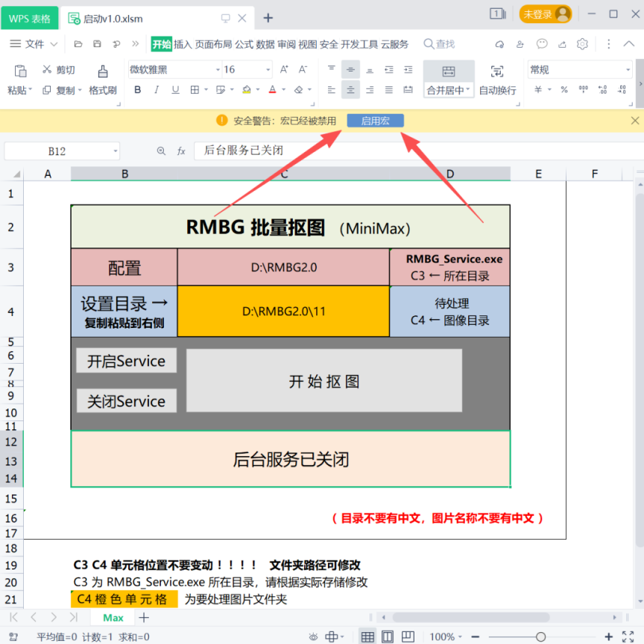
Task: Open the 页面布局 ribbon tab
Action: click(x=213, y=45)
